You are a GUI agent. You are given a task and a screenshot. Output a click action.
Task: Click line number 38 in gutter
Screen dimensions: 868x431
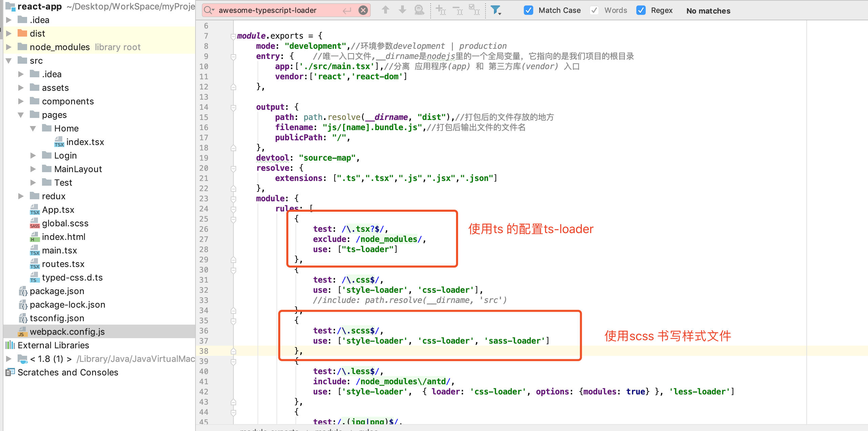pyautogui.click(x=204, y=351)
